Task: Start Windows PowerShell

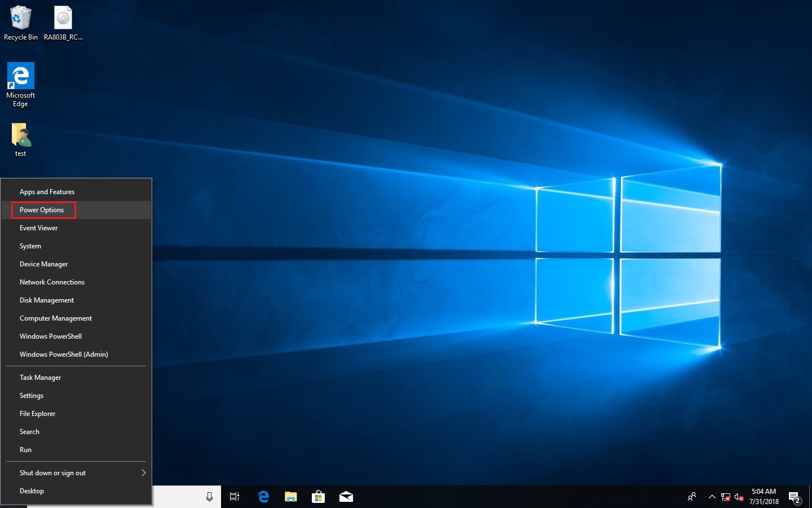Action: 76,336
